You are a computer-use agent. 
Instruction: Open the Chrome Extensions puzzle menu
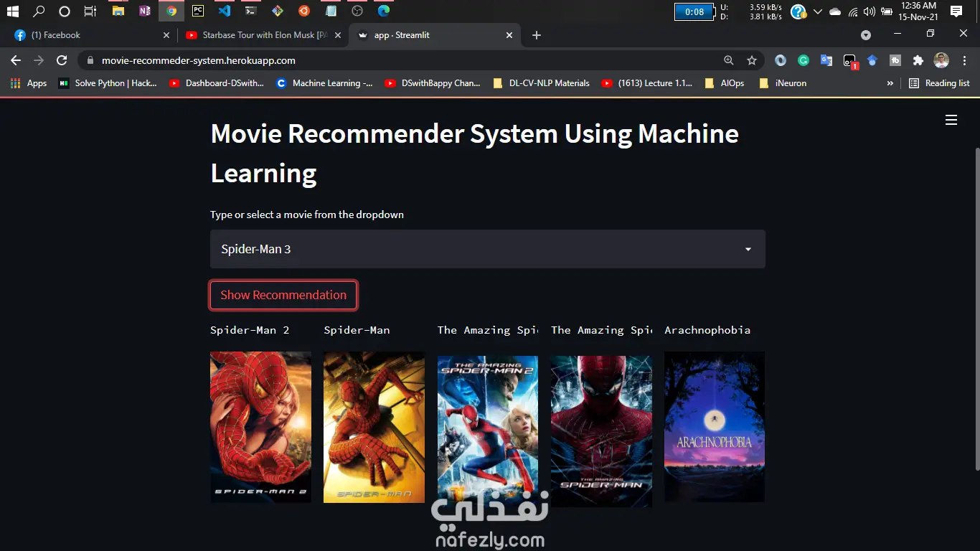[x=918, y=61]
